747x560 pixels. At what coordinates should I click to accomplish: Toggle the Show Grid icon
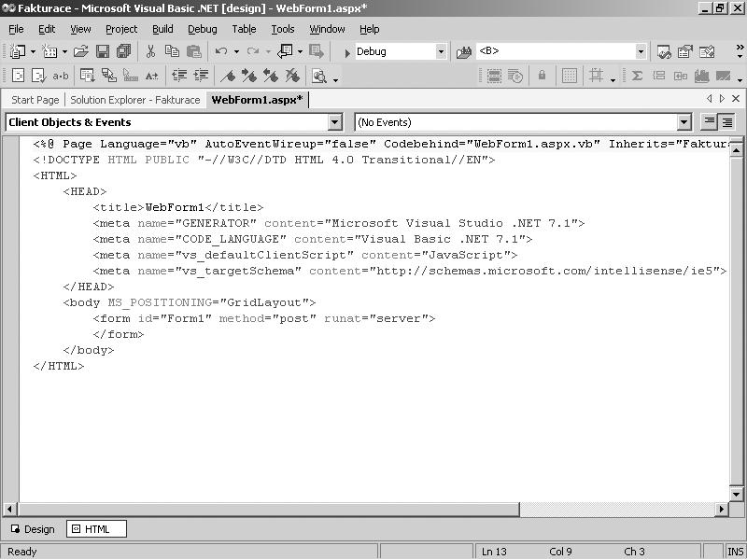pos(570,76)
